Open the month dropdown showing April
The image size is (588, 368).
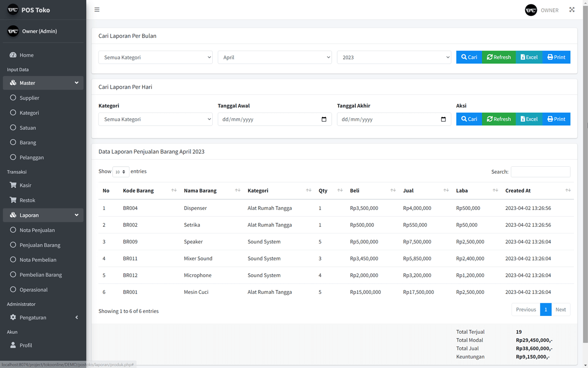pyautogui.click(x=274, y=57)
